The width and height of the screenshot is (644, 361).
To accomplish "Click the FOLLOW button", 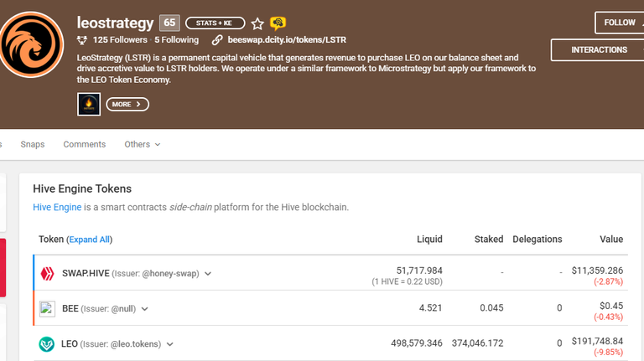I will 620,23.
